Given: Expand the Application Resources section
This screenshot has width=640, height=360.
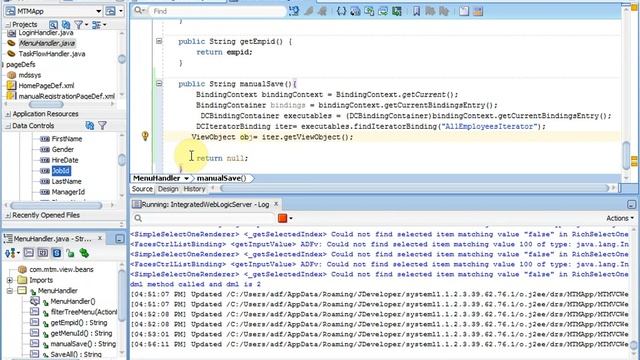Looking at the screenshot, I should click(x=8, y=114).
